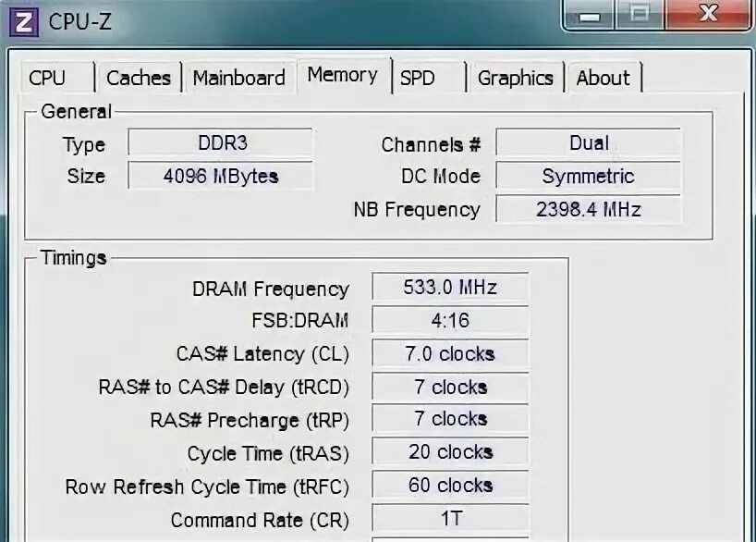
Task: Click the DRAM Frequency label
Action: click(271, 289)
